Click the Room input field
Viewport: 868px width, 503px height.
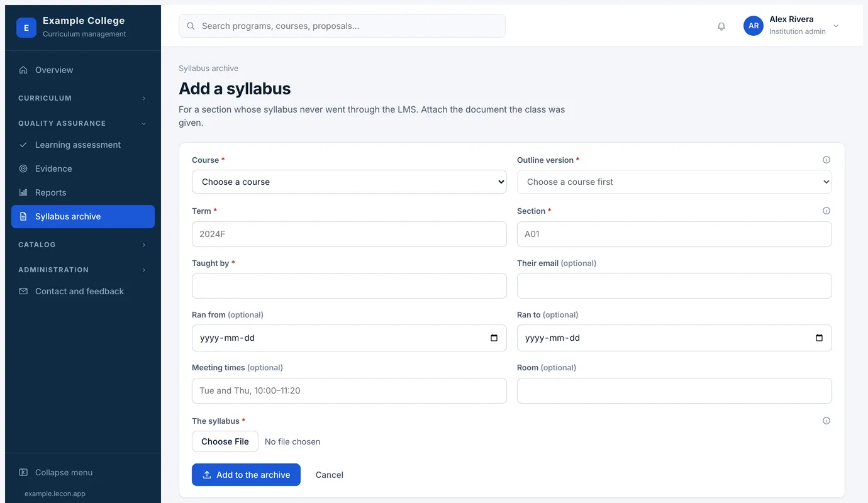[x=674, y=390]
